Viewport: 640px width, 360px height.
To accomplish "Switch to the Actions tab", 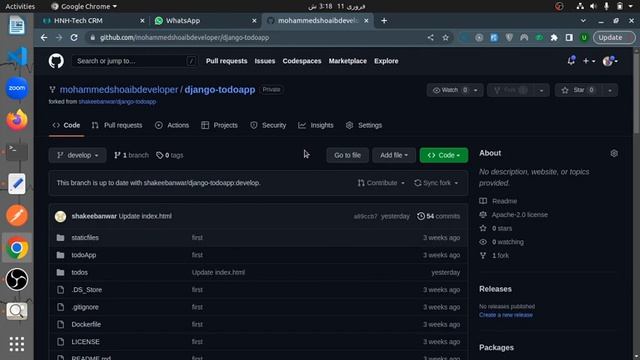I will [172, 125].
